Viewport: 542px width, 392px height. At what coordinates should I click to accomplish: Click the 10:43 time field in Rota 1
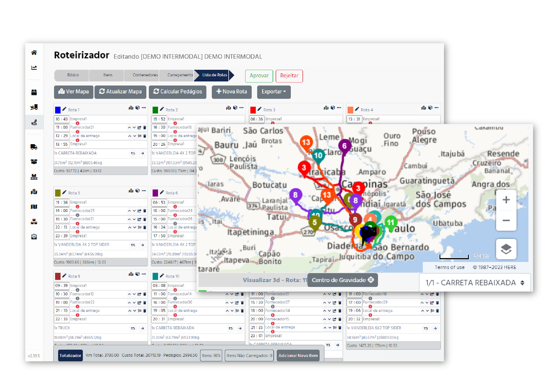pos(62,119)
